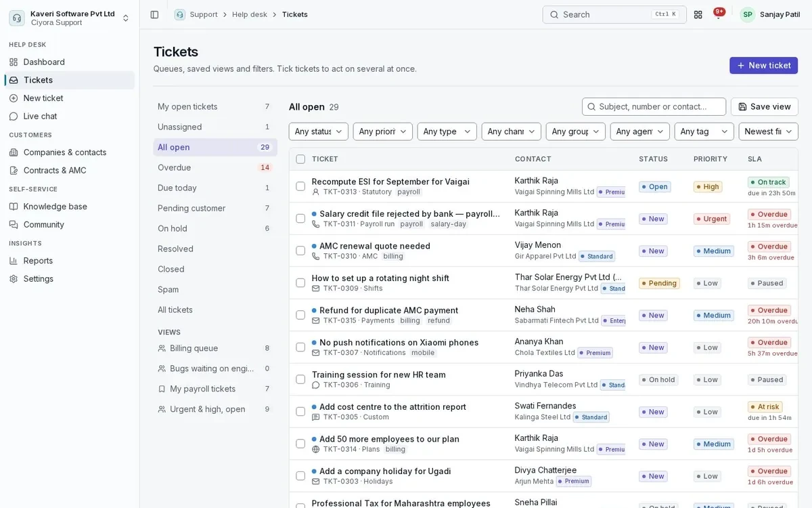This screenshot has height=508, width=812.
Task: Click the Save view button
Action: (765, 106)
